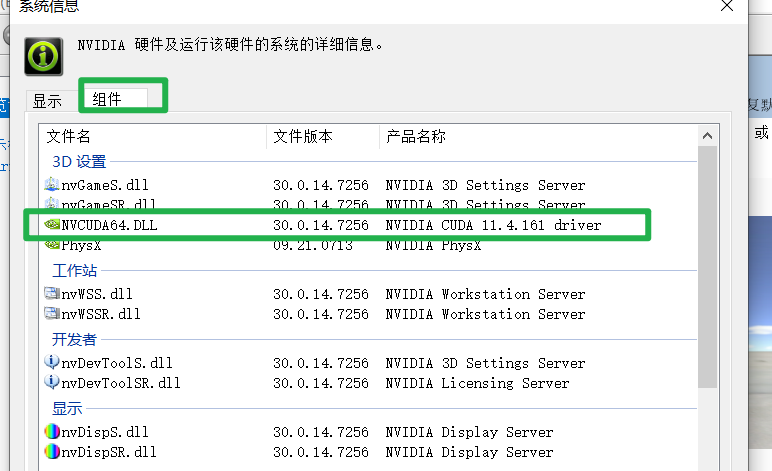Select the NVCUDA64.DLL file name

click(x=109, y=225)
